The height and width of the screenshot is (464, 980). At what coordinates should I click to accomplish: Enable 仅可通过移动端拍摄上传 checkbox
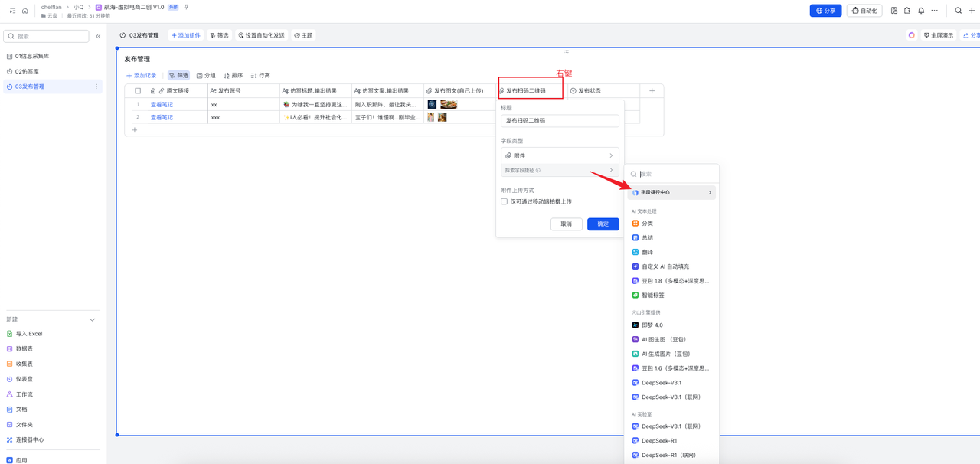[x=504, y=201]
